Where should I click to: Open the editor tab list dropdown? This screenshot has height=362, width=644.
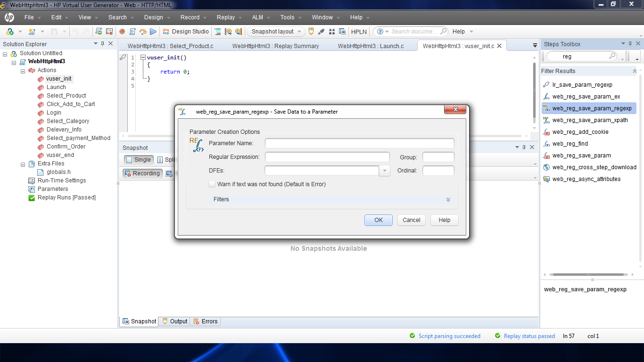[535, 46]
